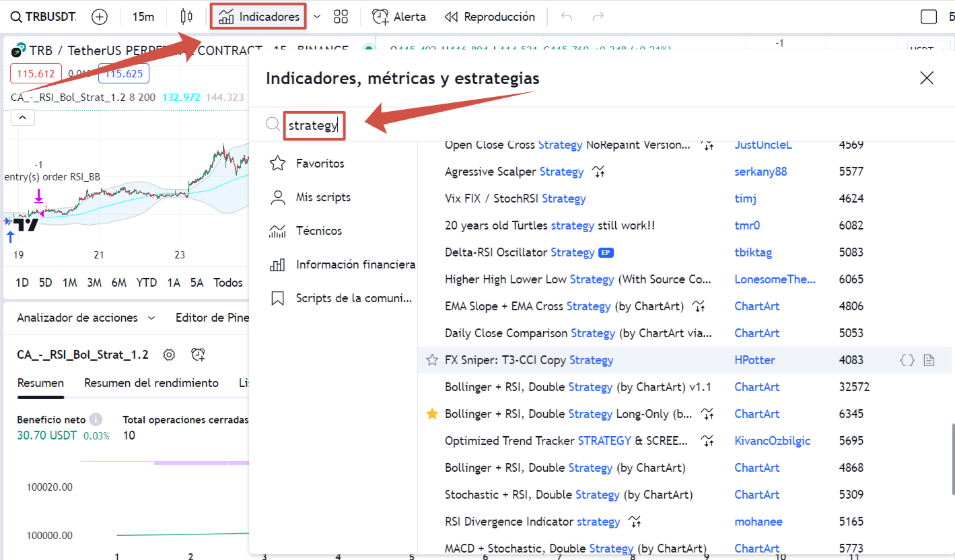Open the 15m interval selector
Viewport: 955px width, 560px height.
pos(143,17)
